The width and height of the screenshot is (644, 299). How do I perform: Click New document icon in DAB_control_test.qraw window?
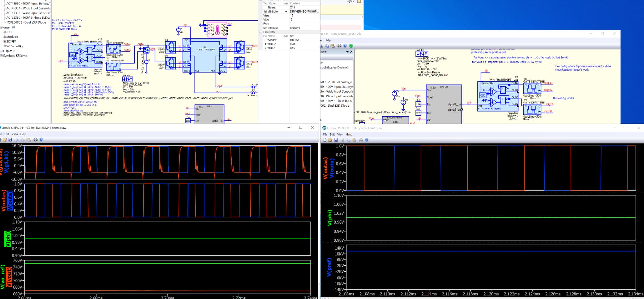click(x=325, y=140)
